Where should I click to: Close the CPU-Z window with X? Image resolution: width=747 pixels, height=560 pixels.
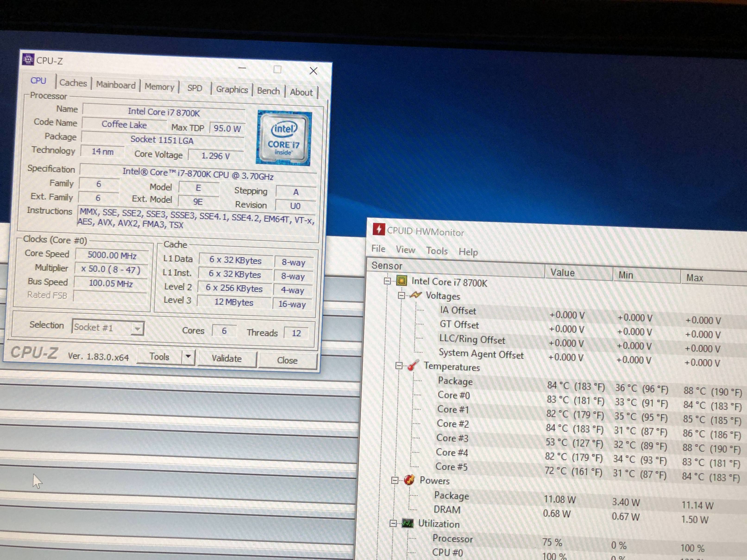[313, 71]
